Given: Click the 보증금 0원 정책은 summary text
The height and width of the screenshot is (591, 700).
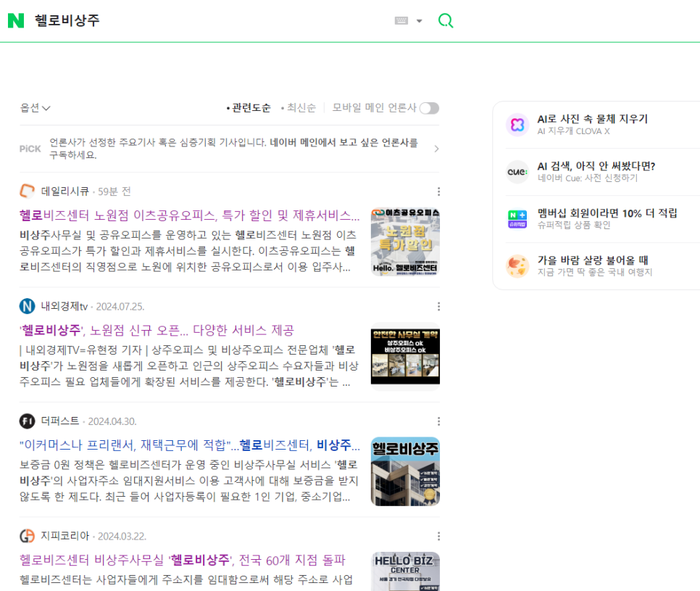Looking at the screenshot, I should tap(189, 481).
